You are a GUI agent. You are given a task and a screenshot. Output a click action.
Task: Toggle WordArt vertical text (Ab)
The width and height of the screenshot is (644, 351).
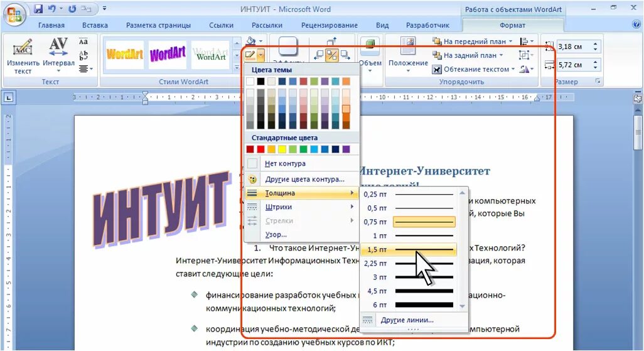click(x=83, y=55)
